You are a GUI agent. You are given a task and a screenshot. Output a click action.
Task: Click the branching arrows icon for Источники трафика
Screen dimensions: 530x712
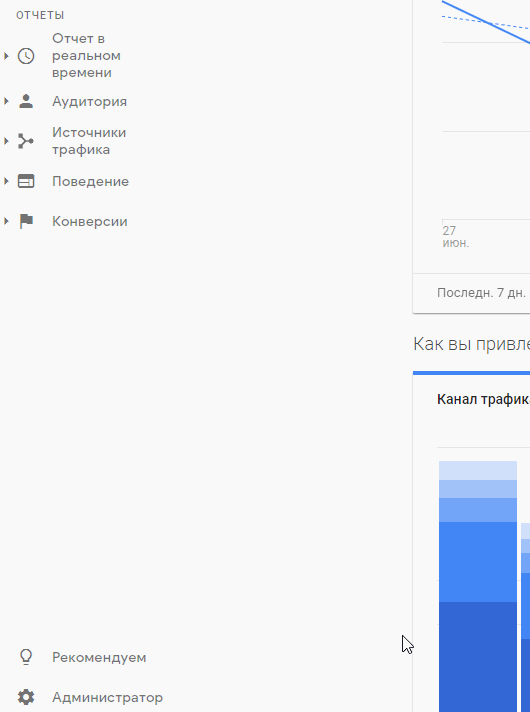26,141
